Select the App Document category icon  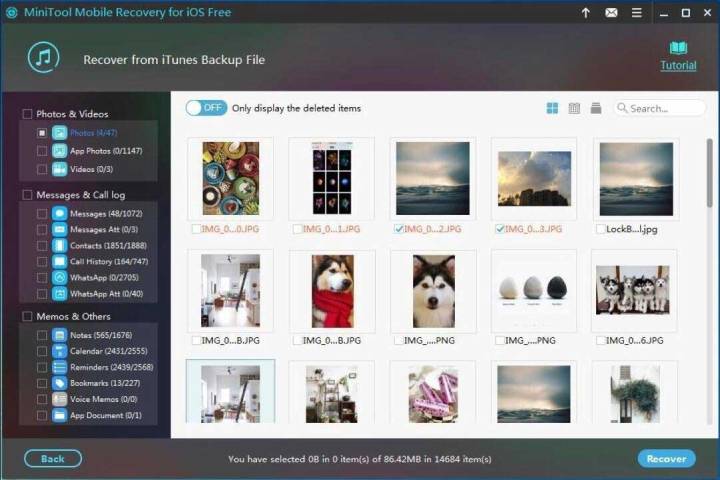pos(59,415)
